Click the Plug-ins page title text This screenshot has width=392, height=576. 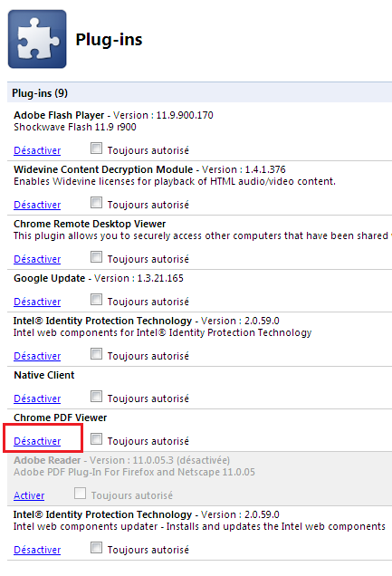109,40
